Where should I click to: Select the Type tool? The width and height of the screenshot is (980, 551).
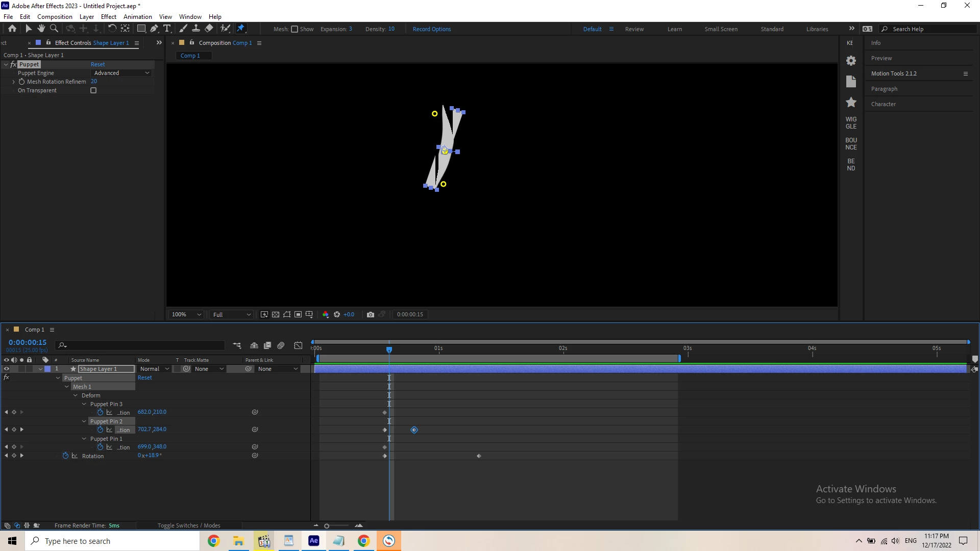[167, 29]
